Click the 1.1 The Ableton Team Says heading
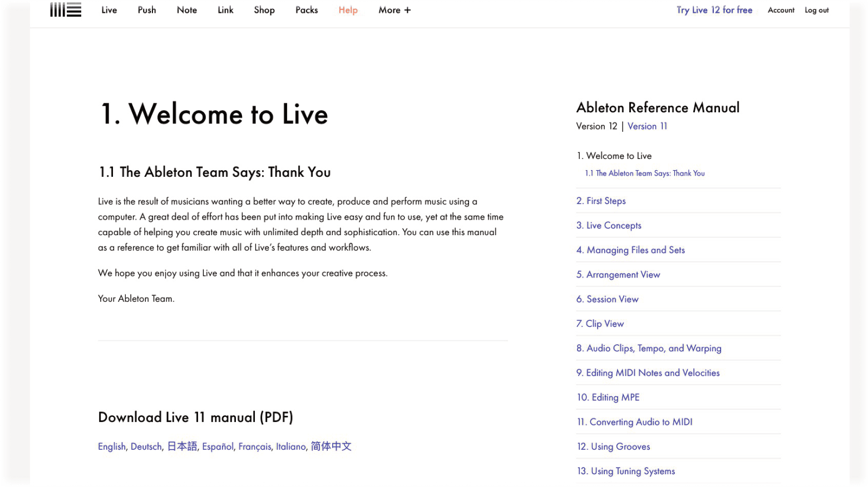Image resolution: width=868 pixels, height=487 pixels. (x=215, y=172)
